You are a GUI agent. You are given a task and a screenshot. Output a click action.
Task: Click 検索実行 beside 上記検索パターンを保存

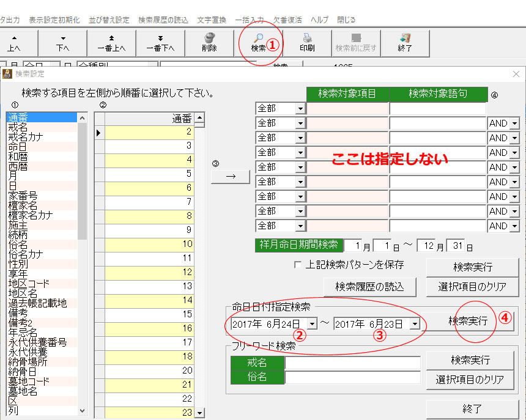click(x=472, y=267)
